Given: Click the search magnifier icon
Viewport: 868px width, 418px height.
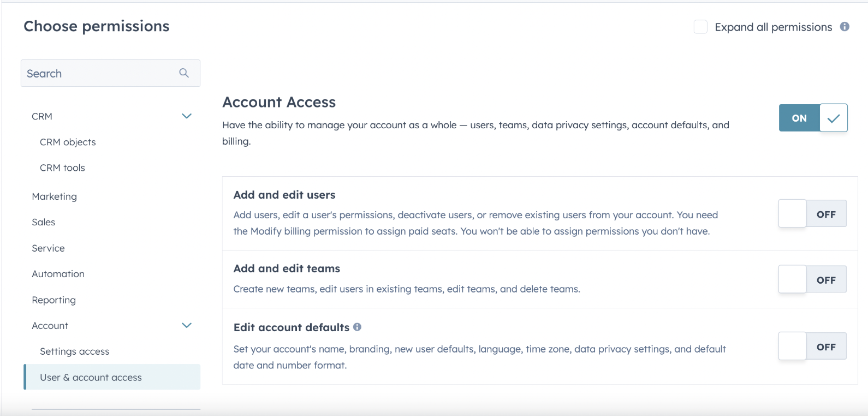Looking at the screenshot, I should [x=184, y=73].
